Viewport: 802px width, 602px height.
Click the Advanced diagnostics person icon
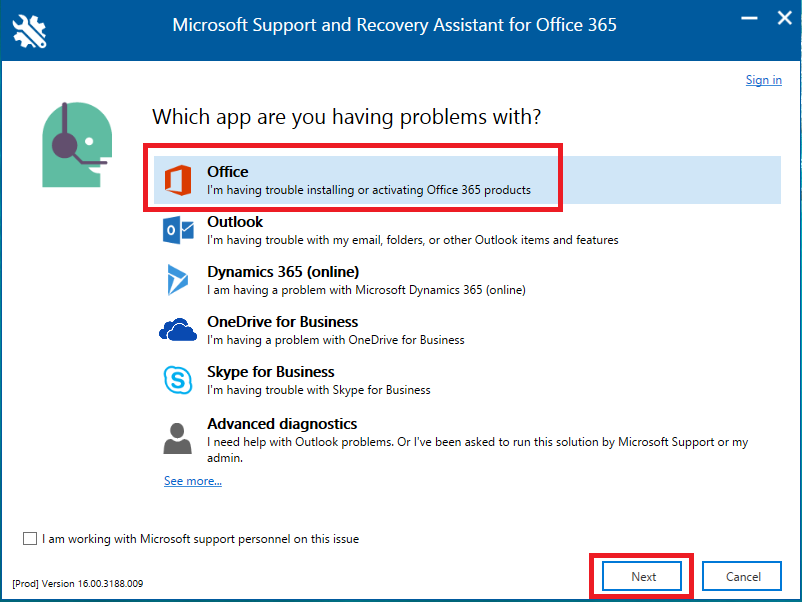pos(177,438)
